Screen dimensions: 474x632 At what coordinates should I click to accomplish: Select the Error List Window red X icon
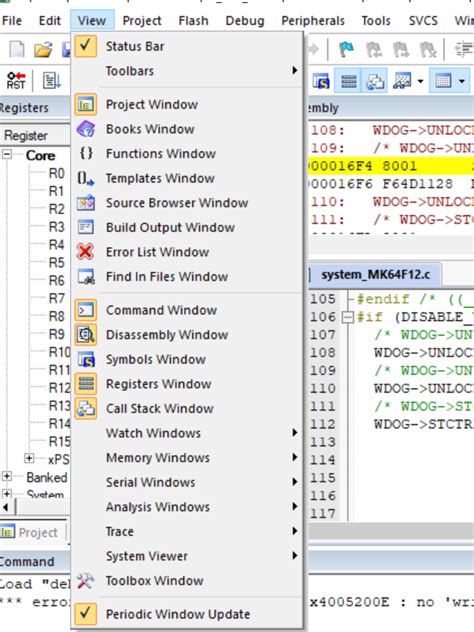coord(85,252)
